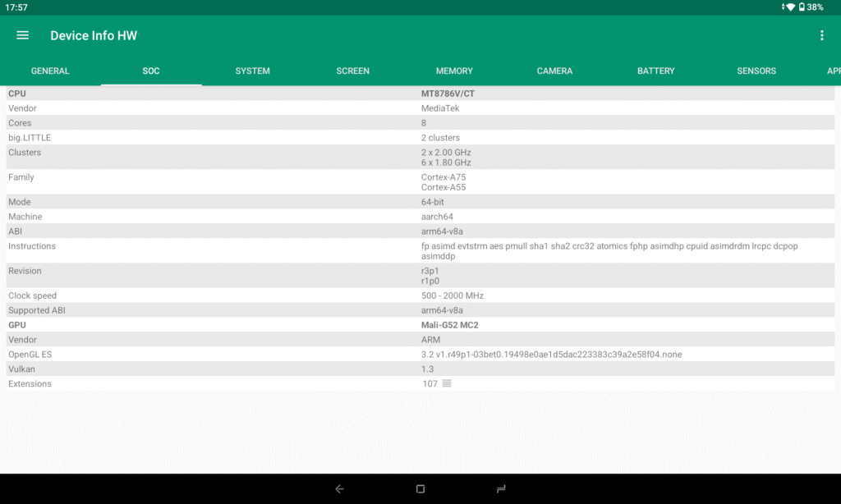Open the three-dot overflow menu
Image resolution: width=841 pixels, height=504 pixels.
(x=821, y=35)
